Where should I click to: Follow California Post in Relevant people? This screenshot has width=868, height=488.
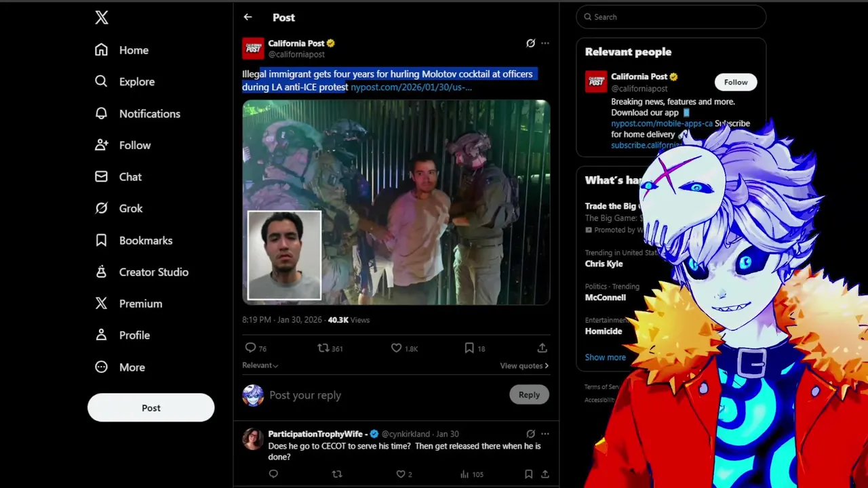[x=736, y=82]
